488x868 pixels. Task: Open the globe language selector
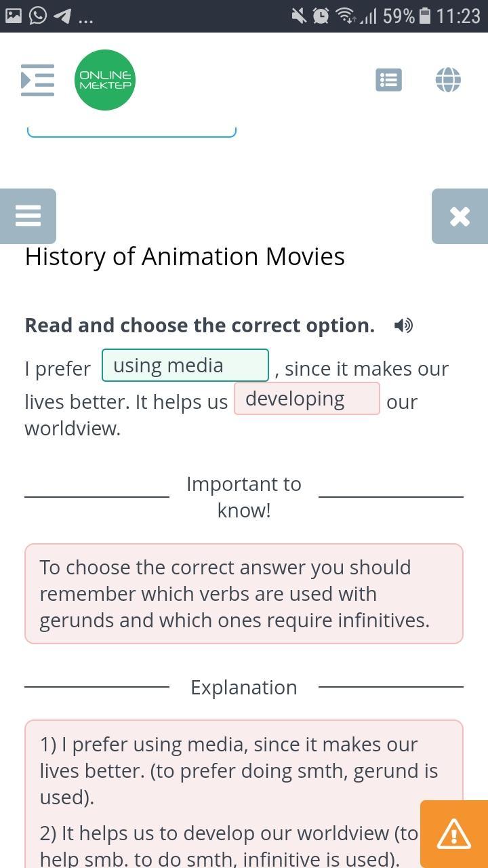pos(448,80)
